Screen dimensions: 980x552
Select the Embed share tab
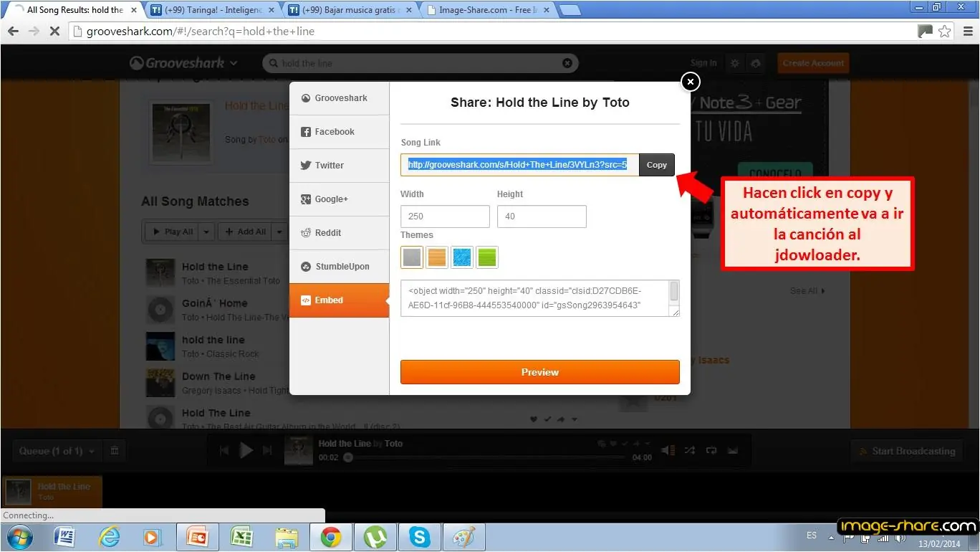coord(340,300)
